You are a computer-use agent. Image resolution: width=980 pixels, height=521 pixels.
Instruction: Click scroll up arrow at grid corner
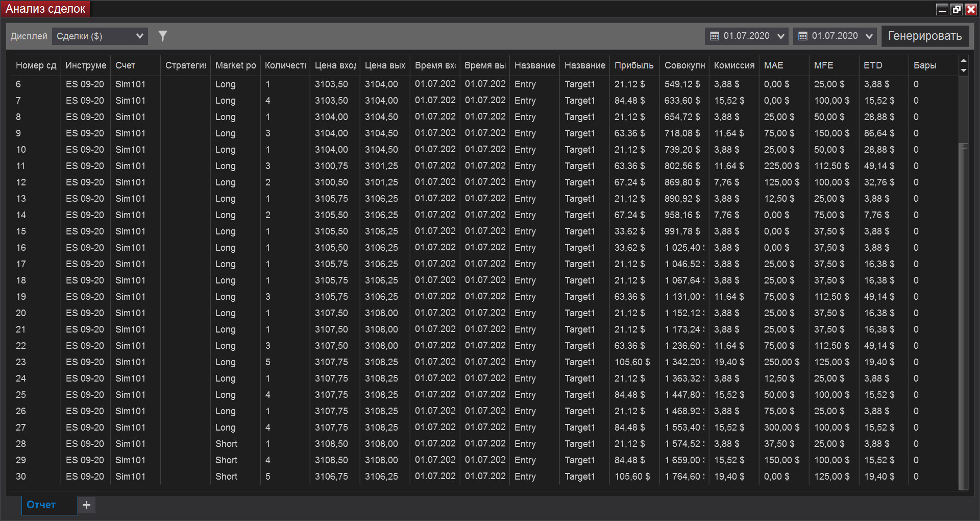pos(964,61)
